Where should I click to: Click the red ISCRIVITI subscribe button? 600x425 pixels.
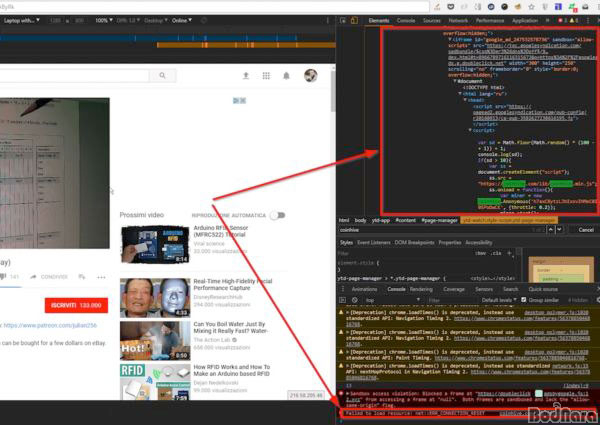tap(76, 305)
